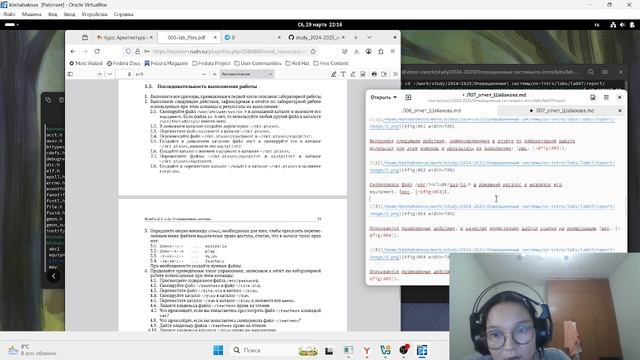The image size is (640, 360).
Task: Open Fedora Project bookmarks folder
Action: [211, 63]
